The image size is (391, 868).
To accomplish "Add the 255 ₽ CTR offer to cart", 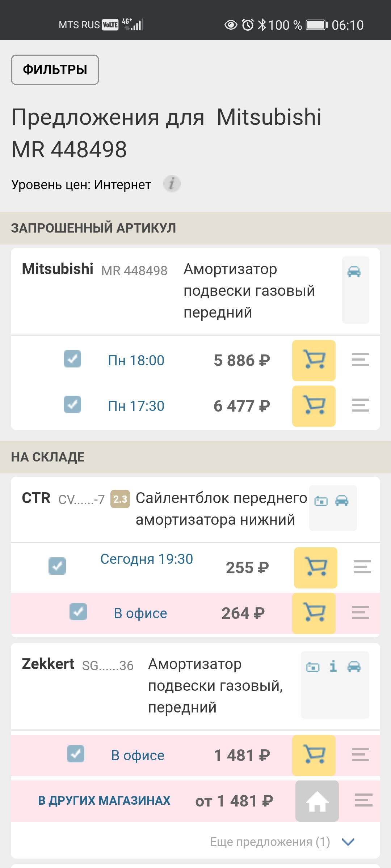I will pos(315,567).
